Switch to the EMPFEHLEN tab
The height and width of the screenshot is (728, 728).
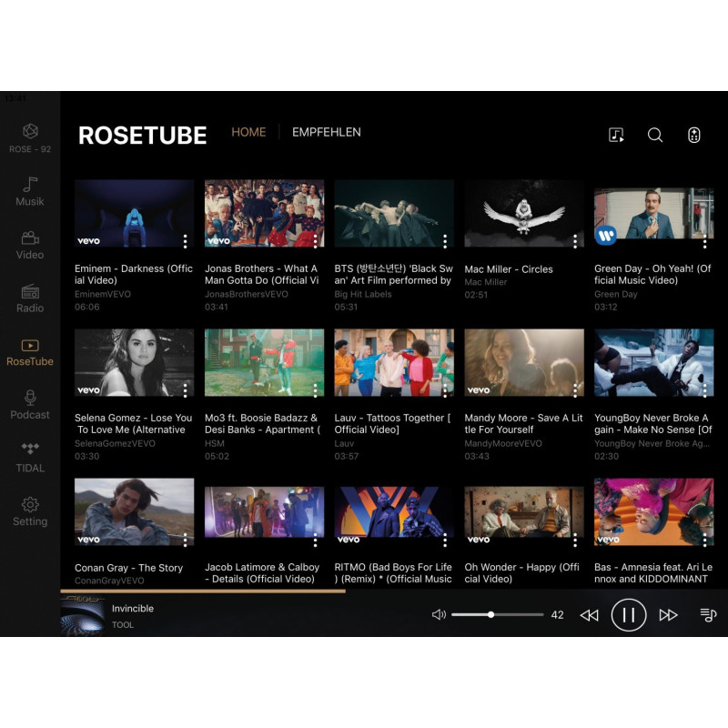[327, 132]
